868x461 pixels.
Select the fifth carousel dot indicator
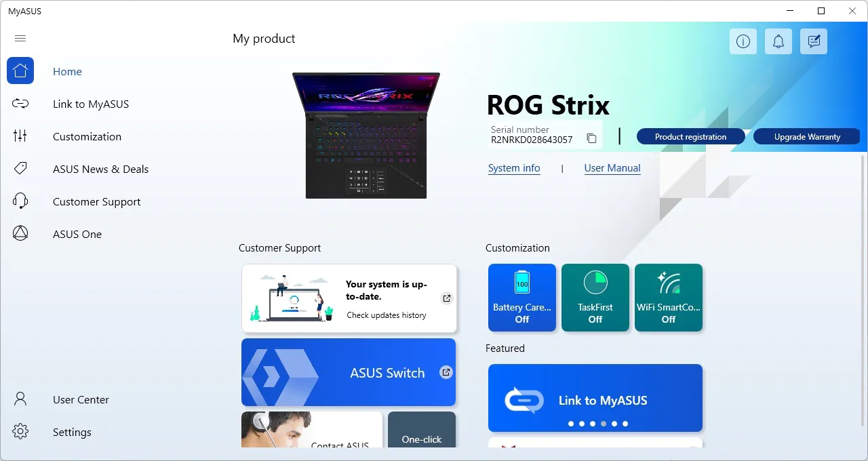tap(614, 424)
